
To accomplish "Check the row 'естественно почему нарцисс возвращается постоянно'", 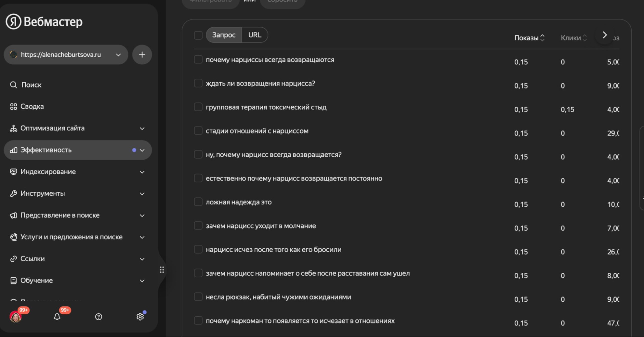I will [x=198, y=178].
